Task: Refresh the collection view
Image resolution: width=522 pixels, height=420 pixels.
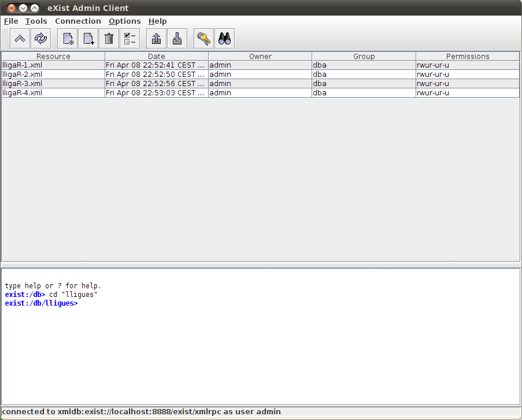Action: [40, 39]
